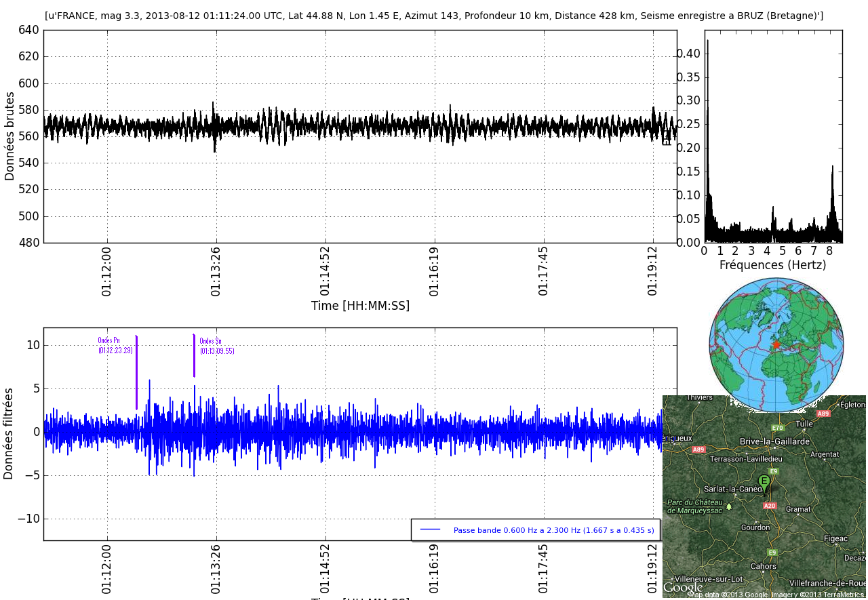Click the blue line sample in legend
The image size is (868, 600).
click(x=430, y=529)
